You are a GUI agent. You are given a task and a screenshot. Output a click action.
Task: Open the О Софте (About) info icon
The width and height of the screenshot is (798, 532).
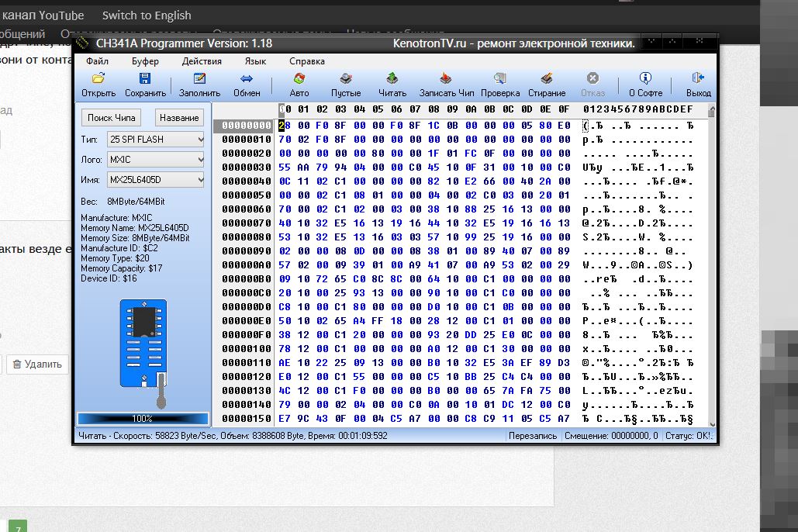(645, 79)
